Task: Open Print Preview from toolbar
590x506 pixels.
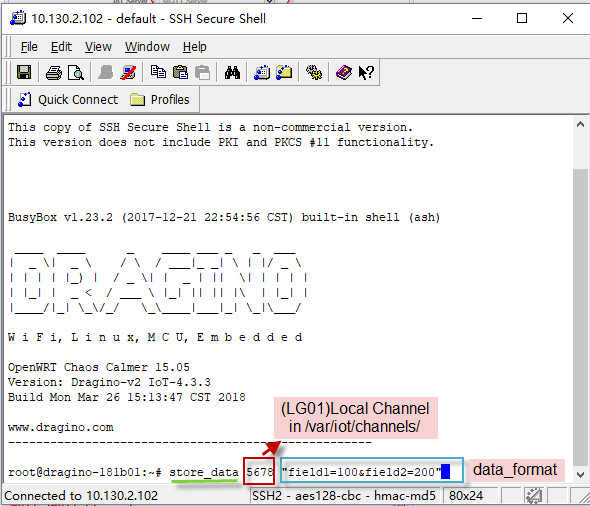Action: [x=76, y=72]
